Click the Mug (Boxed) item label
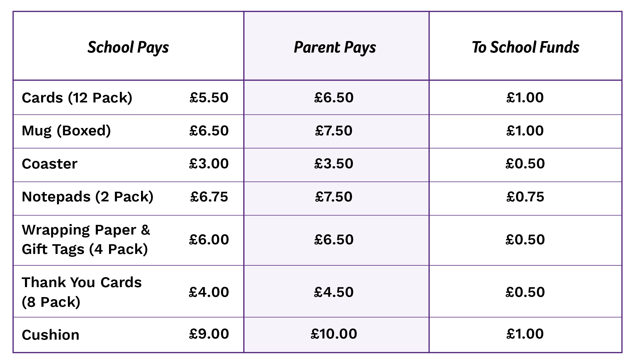Image resolution: width=635 pixels, height=364 pixels. pyautogui.click(x=66, y=131)
